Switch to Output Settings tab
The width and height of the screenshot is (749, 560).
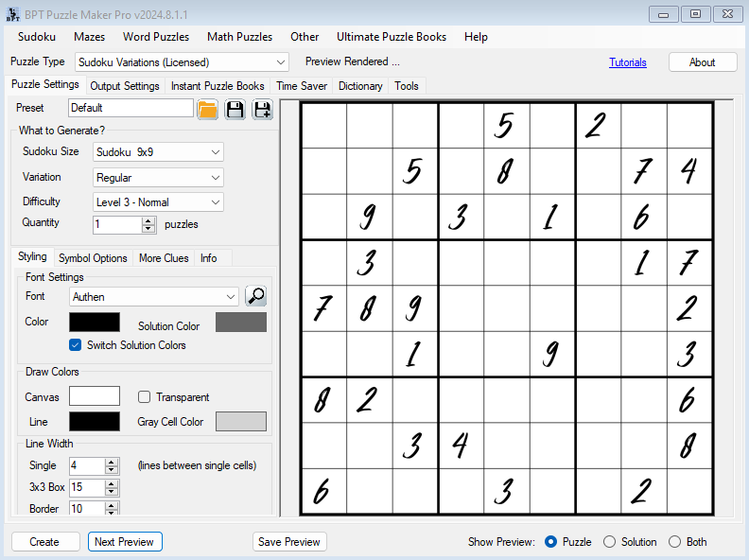pyautogui.click(x=125, y=86)
